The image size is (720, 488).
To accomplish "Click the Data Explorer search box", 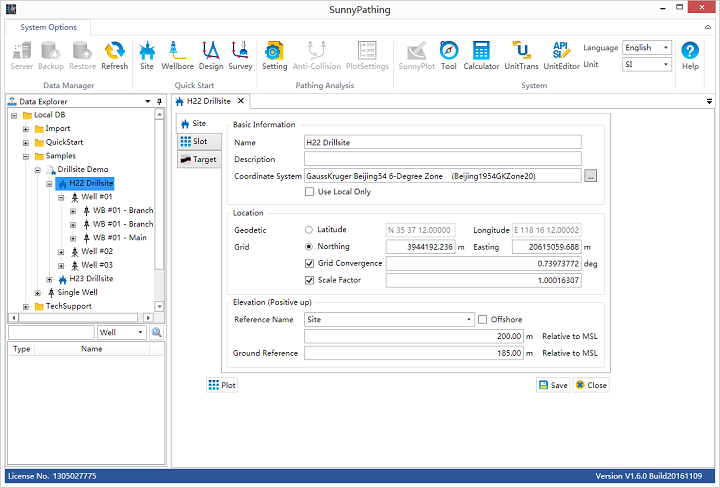I will [51, 332].
